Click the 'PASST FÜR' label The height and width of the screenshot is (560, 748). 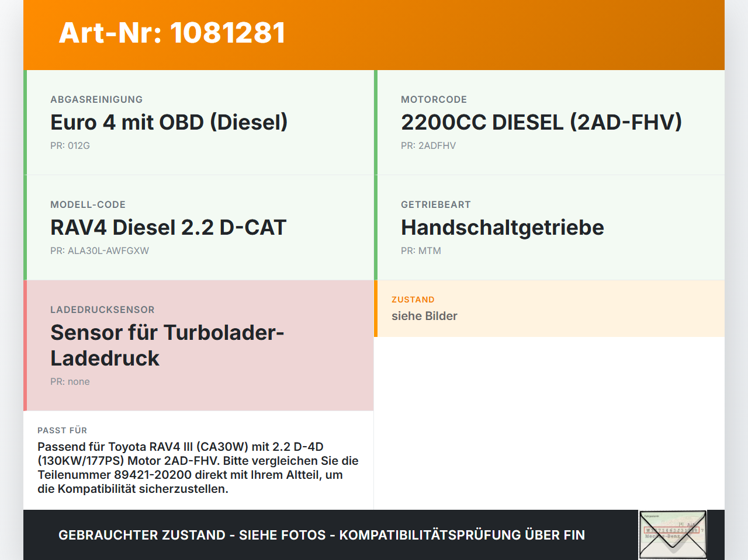[62, 430]
